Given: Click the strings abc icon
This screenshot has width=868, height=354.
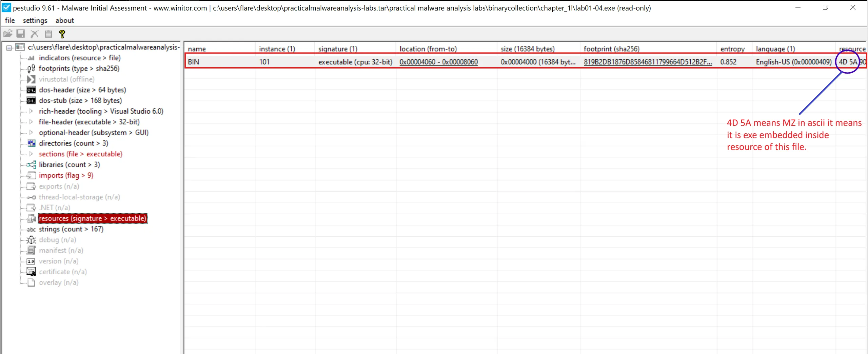Looking at the screenshot, I should click(31, 229).
